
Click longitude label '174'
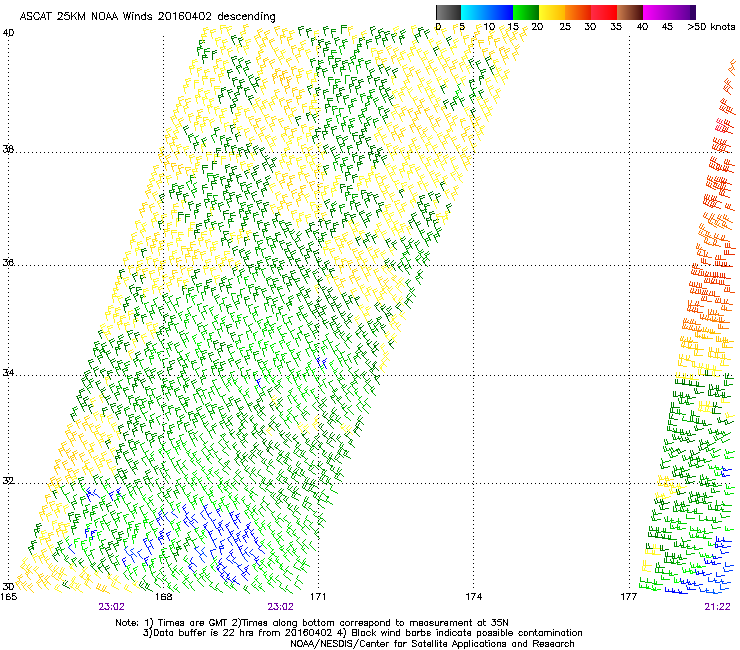point(473,597)
